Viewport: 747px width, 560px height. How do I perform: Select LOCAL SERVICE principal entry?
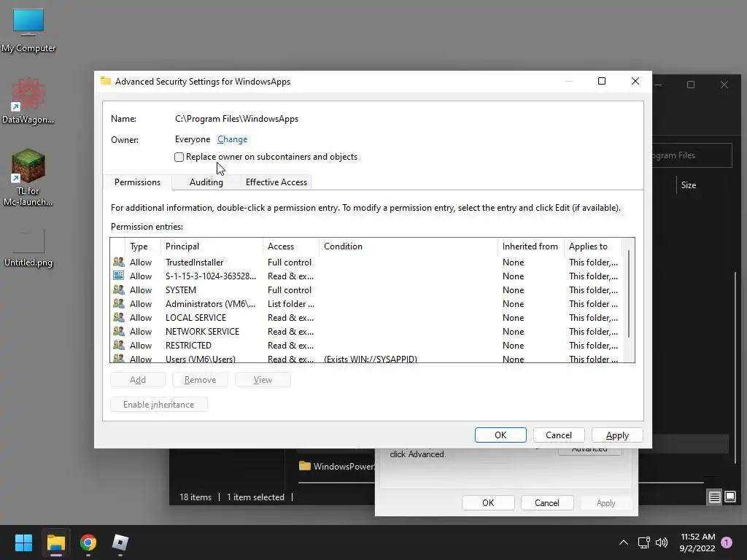tap(196, 317)
